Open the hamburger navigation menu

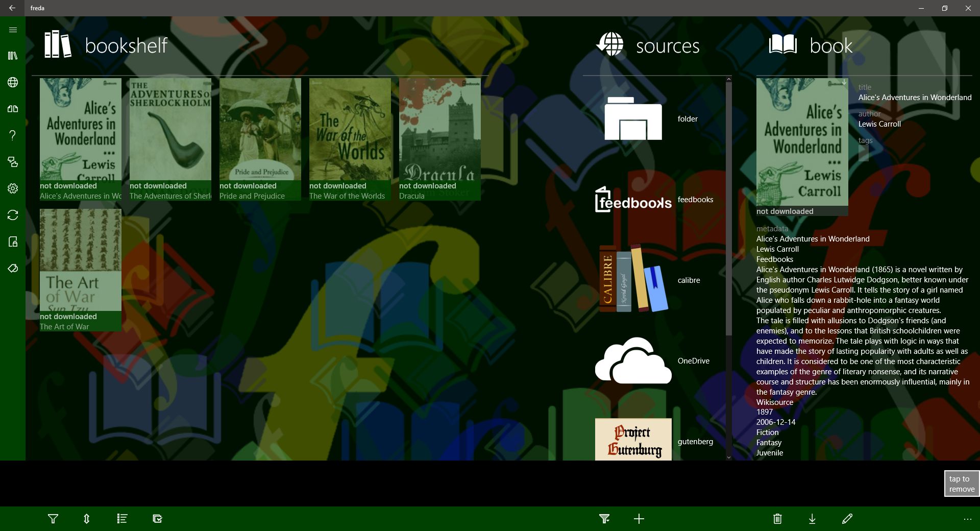(x=13, y=30)
